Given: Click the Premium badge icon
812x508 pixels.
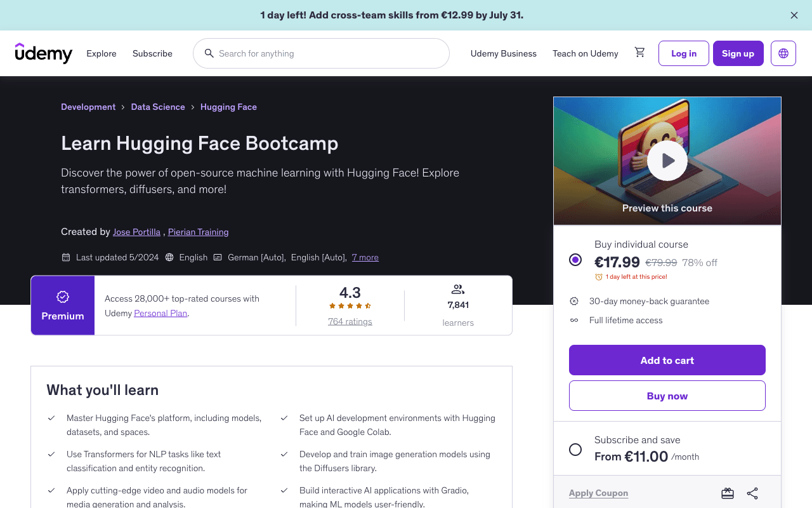Looking at the screenshot, I should click(63, 297).
